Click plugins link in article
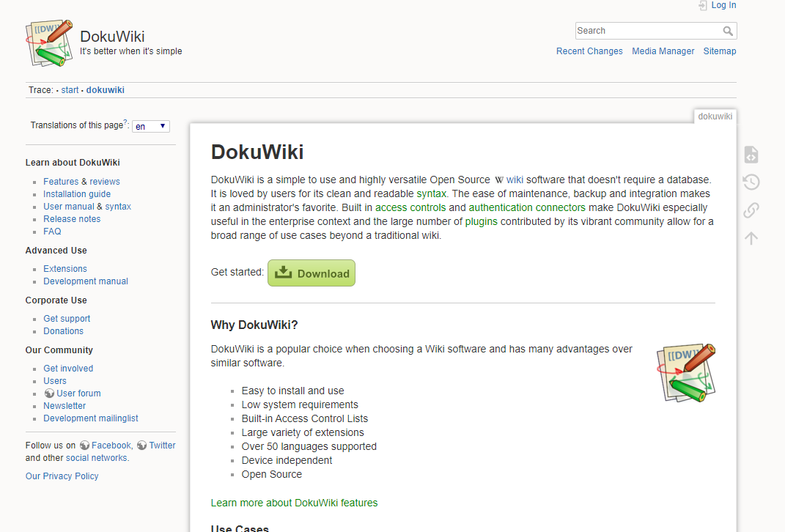This screenshot has width=785, height=532. (x=481, y=222)
